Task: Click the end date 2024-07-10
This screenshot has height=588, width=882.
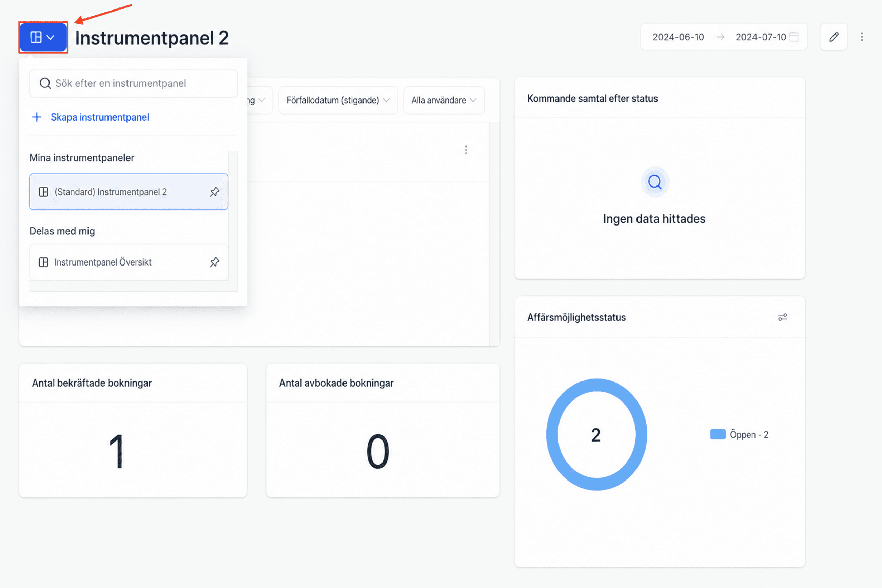Action: point(761,37)
